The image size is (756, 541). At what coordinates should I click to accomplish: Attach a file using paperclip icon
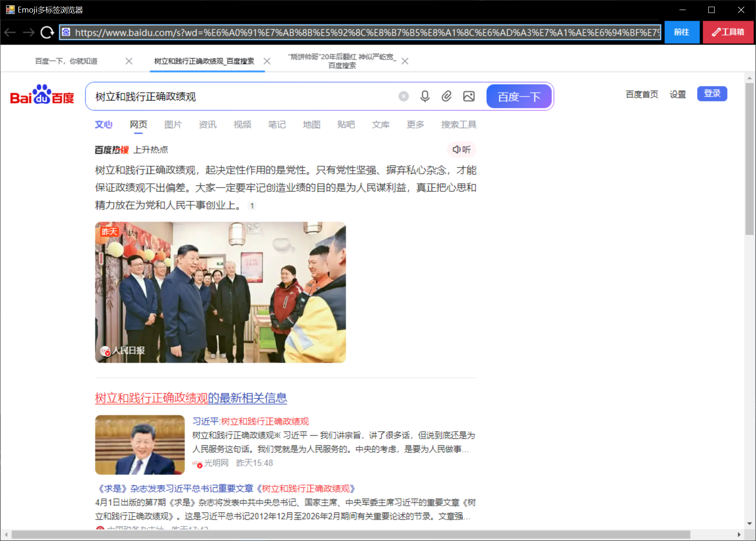tap(447, 97)
